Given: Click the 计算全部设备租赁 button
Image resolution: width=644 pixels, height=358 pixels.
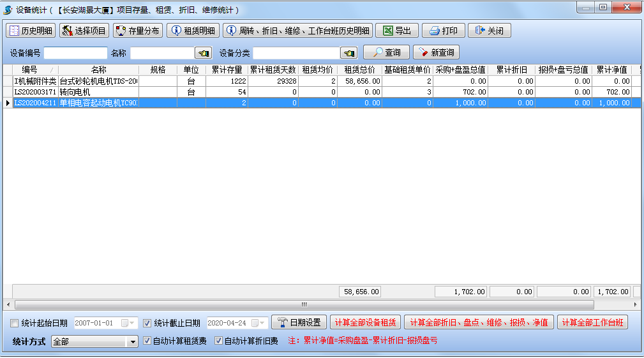Looking at the screenshot, I should 365,322.
